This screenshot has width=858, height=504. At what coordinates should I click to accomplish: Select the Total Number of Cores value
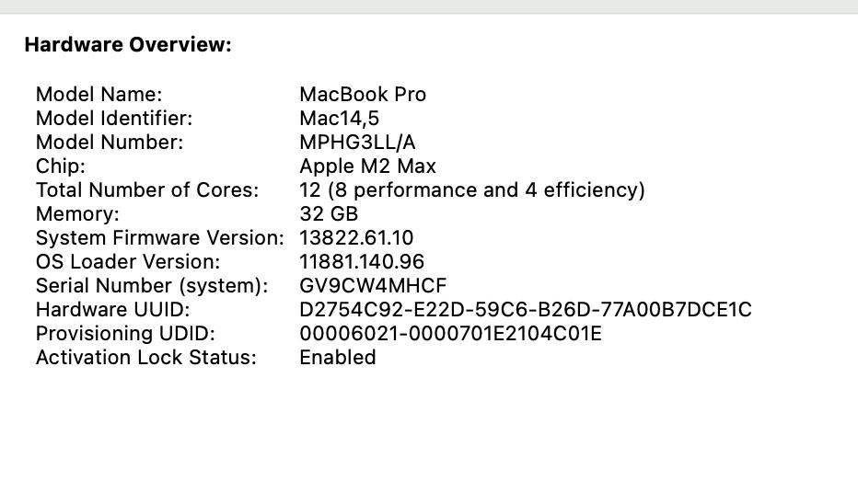click(472, 190)
